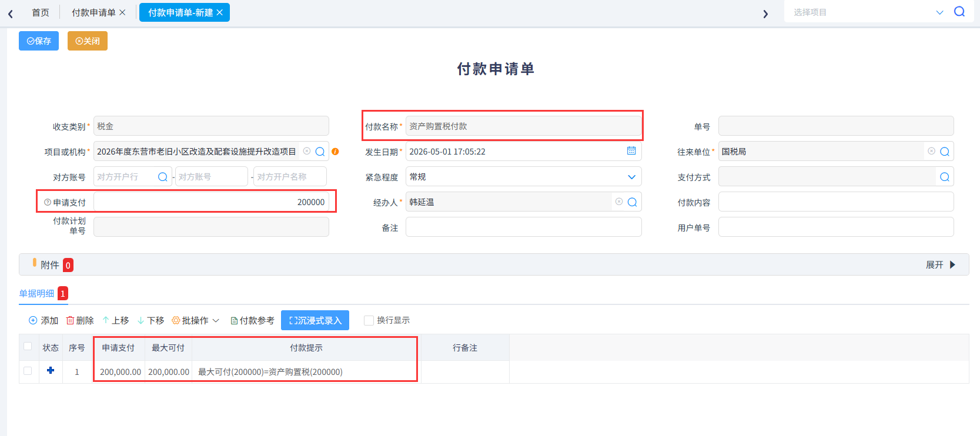Click the search icon in 支付方式 field

[945, 177]
